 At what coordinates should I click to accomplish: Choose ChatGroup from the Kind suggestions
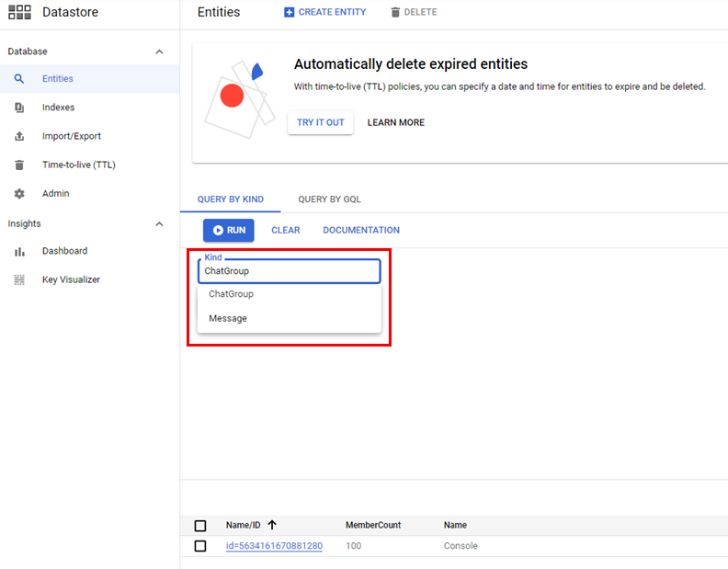tap(231, 295)
